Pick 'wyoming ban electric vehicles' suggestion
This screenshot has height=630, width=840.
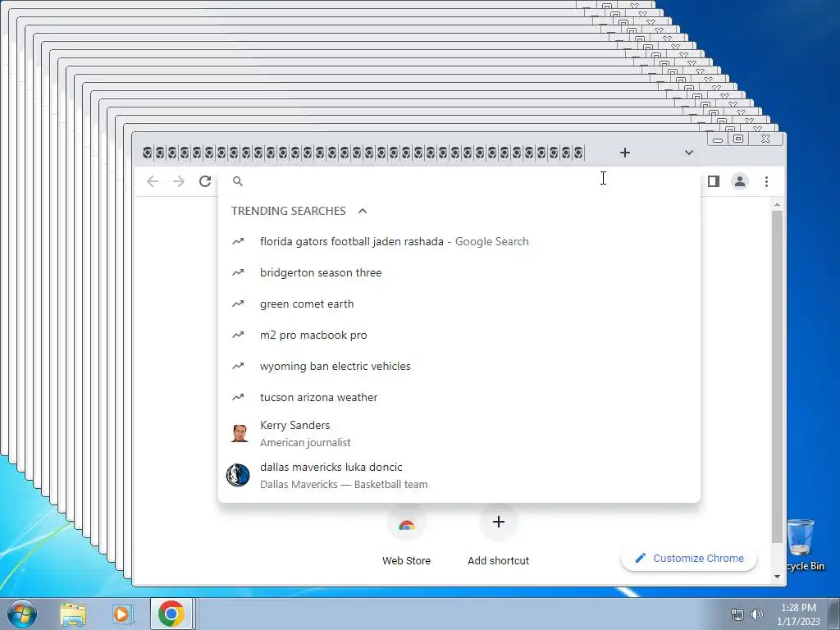[x=459, y=366]
